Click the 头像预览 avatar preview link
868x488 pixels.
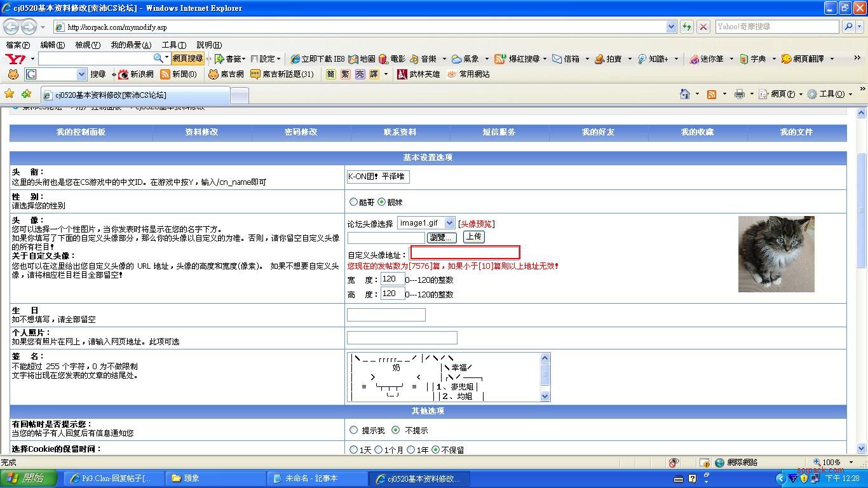[476, 224]
